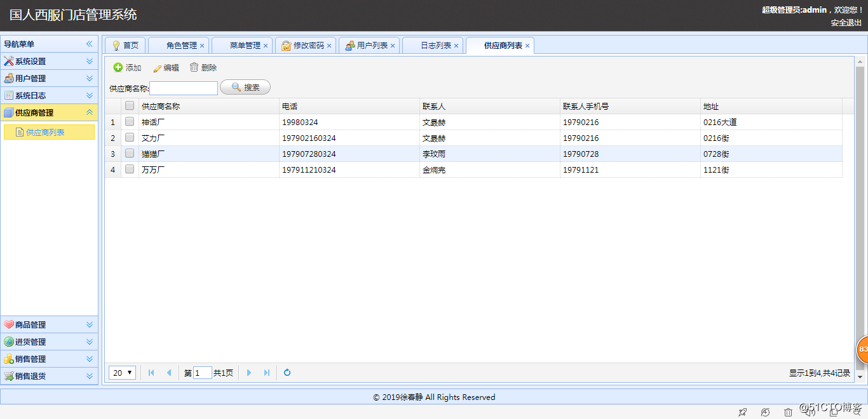The image size is (868, 419).
Task: Click address cell 0216大道
Action: tap(771, 122)
